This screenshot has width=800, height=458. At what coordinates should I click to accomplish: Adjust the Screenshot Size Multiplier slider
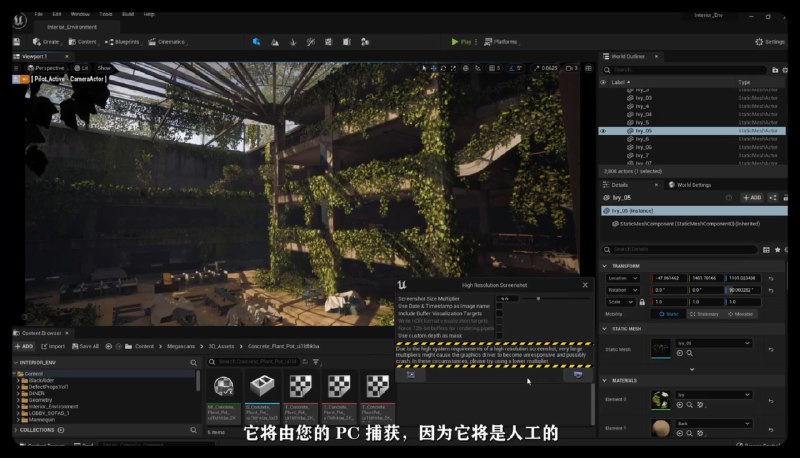[x=539, y=298]
